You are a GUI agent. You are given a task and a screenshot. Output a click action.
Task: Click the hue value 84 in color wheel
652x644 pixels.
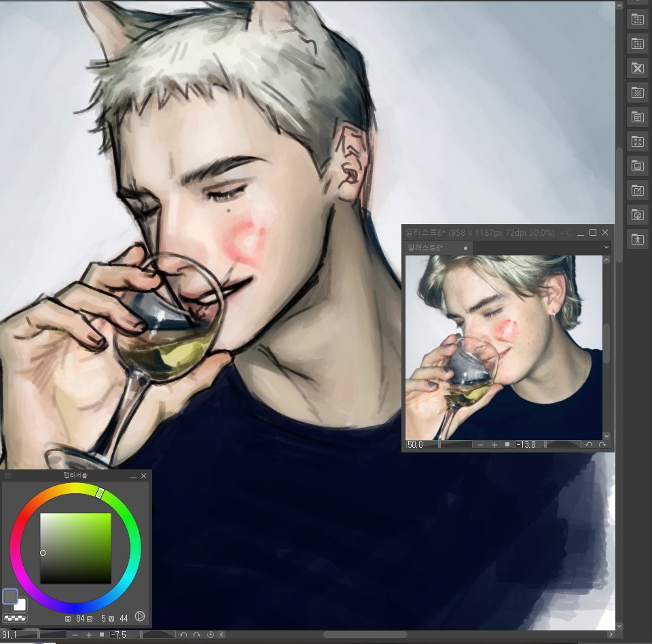(x=80, y=619)
